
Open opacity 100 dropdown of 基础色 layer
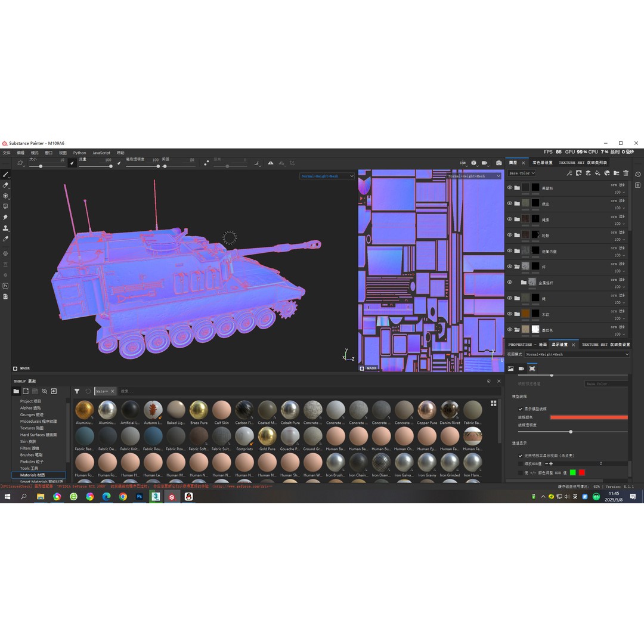620,335
